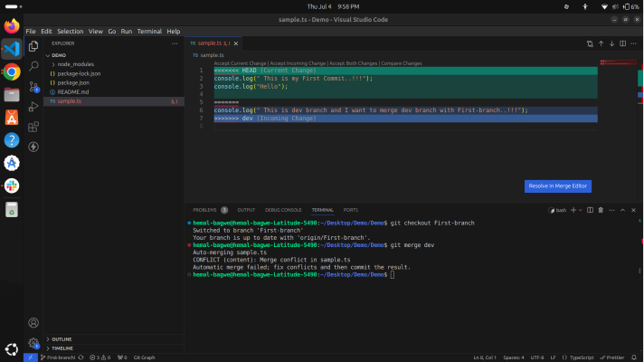Click the editor minimap overview
The width and height of the screenshot is (644, 362).
(x=619, y=63)
